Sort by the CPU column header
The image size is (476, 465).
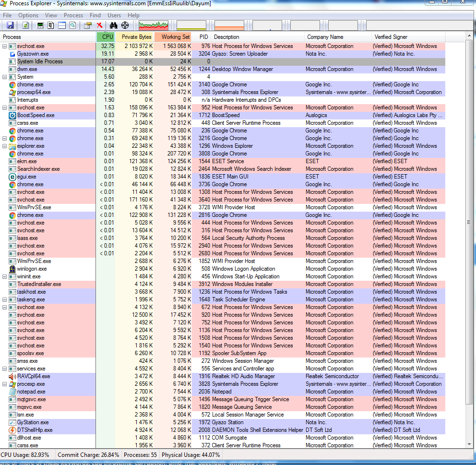click(x=106, y=37)
